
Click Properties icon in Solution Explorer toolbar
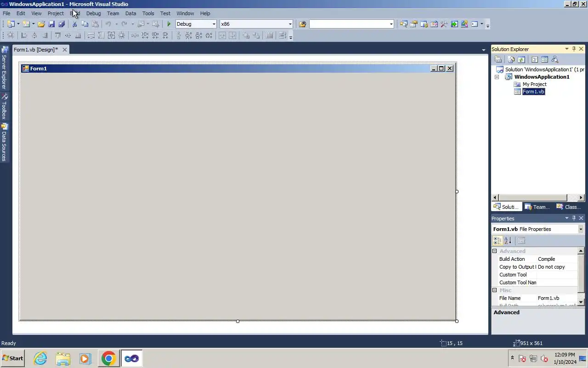498,59
